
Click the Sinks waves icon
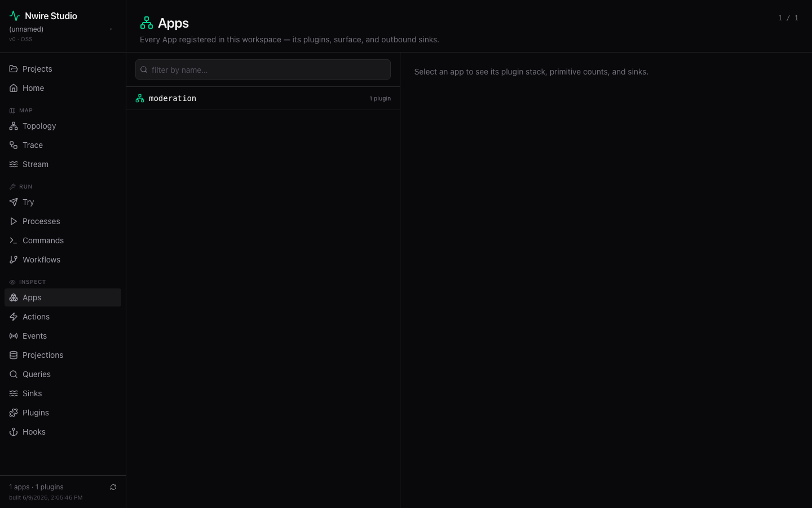click(x=14, y=393)
